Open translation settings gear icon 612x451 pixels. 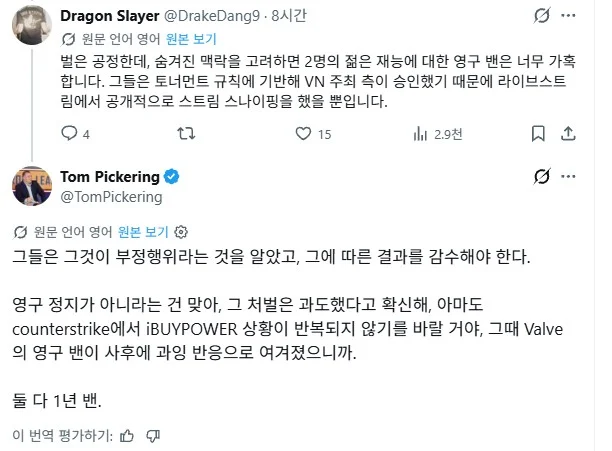181,232
